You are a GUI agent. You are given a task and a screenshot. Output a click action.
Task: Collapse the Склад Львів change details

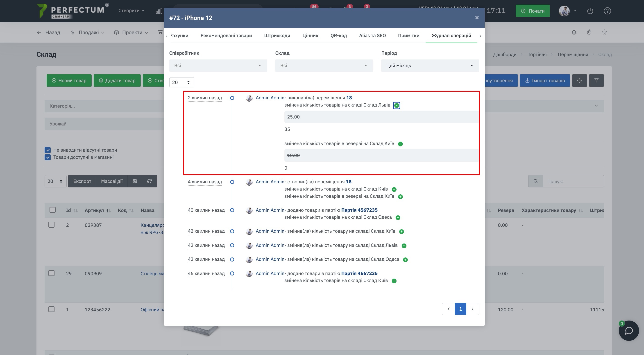(397, 105)
